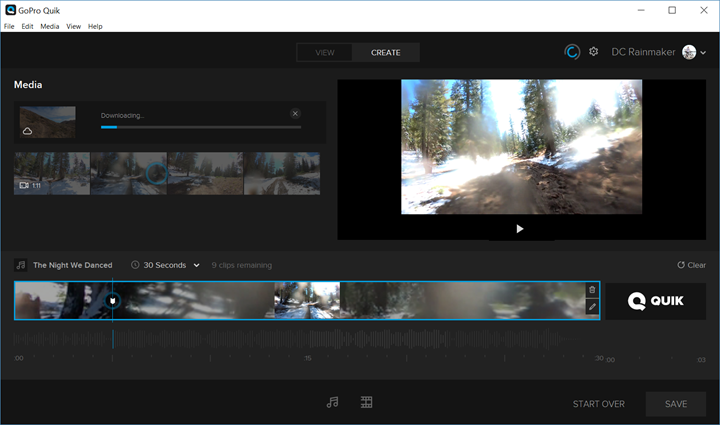Click the circular highlight marker on media strip
This screenshot has width=720, height=425.
(x=157, y=173)
